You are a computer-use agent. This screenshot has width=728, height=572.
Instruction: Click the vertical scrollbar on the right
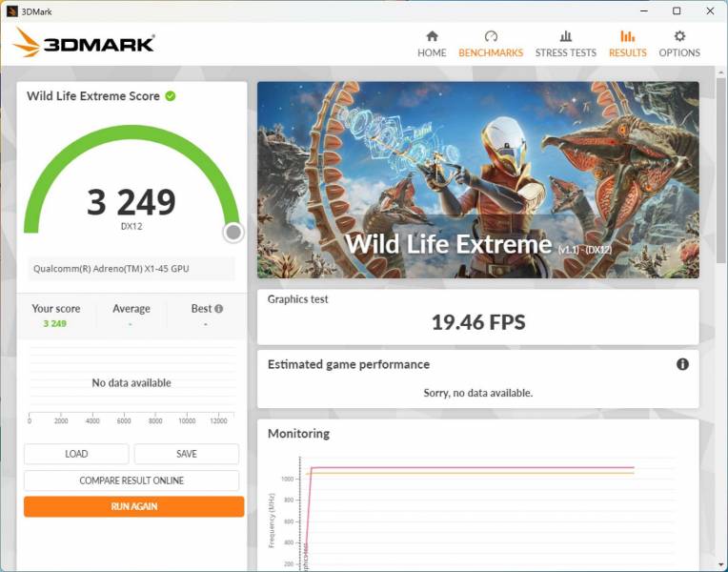[x=721, y=172]
